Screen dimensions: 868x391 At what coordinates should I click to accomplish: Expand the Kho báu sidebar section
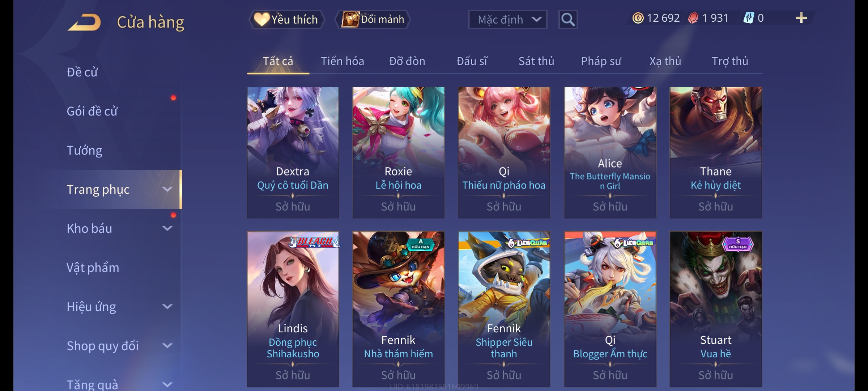[x=167, y=228]
